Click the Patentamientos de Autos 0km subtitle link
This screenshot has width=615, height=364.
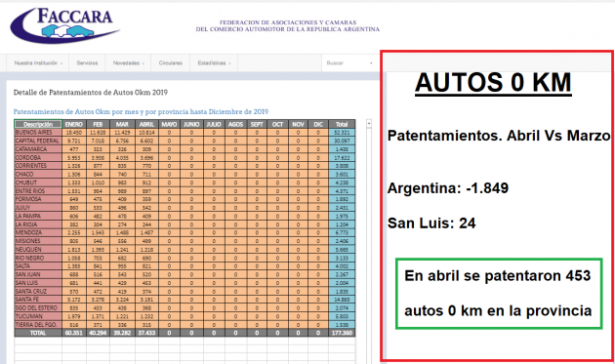[141, 112]
